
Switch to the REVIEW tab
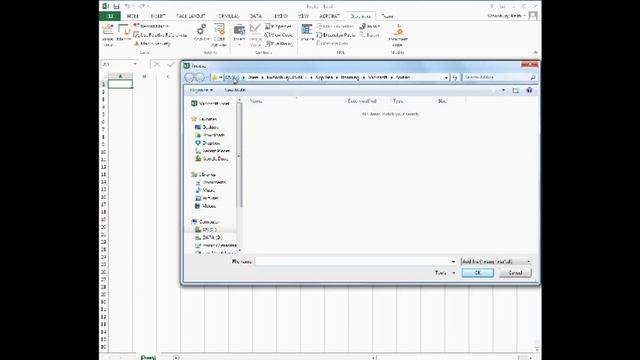(x=280, y=16)
